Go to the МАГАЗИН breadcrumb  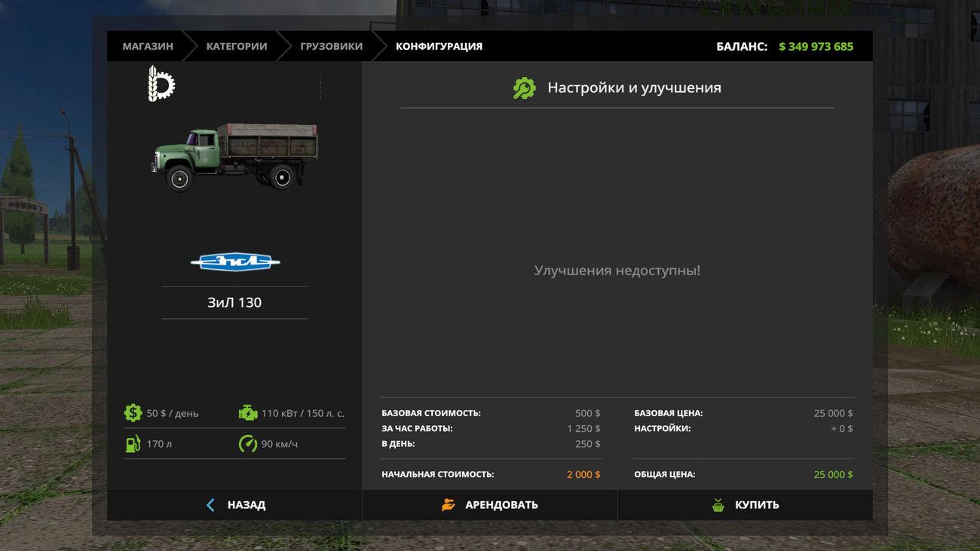pyautogui.click(x=148, y=47)
